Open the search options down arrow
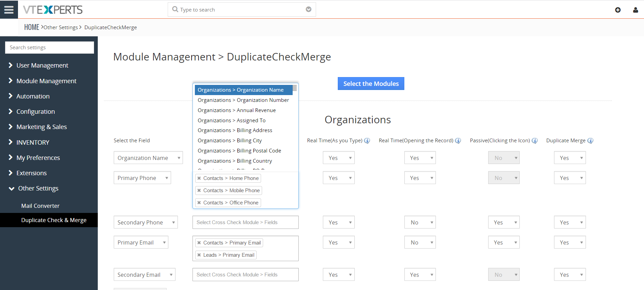The width and height of the screenshot is (644, 290). point(309,9)
